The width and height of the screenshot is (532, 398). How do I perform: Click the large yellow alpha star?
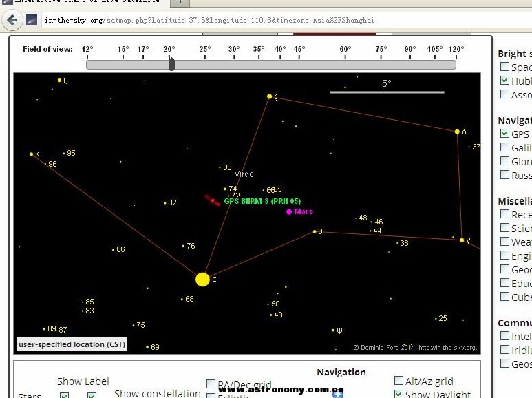click(202, 280)
